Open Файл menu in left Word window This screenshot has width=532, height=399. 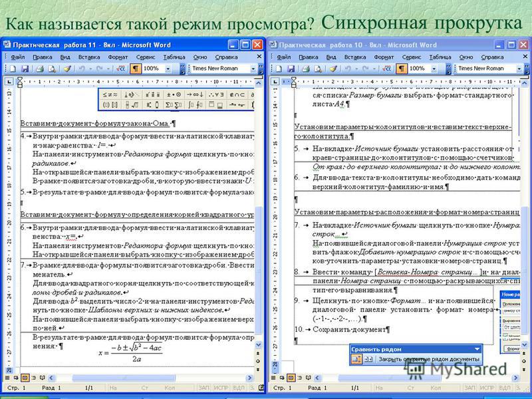pos(18,57)
